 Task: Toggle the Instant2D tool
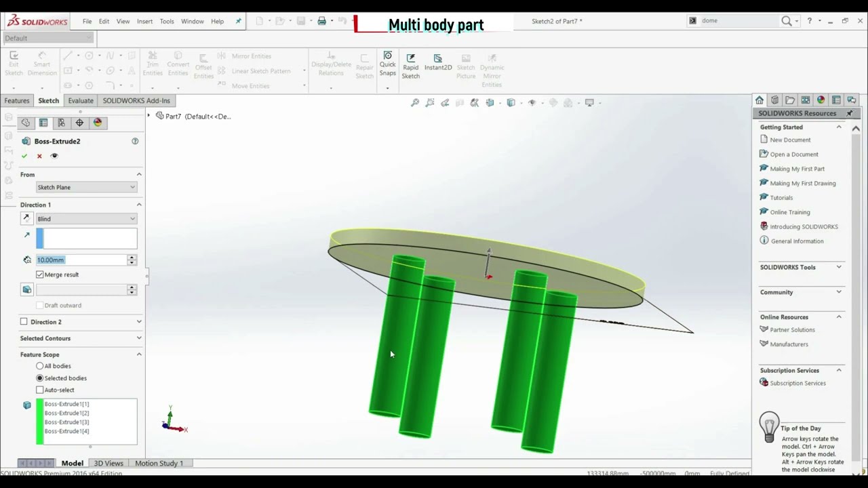click(438, 62)
